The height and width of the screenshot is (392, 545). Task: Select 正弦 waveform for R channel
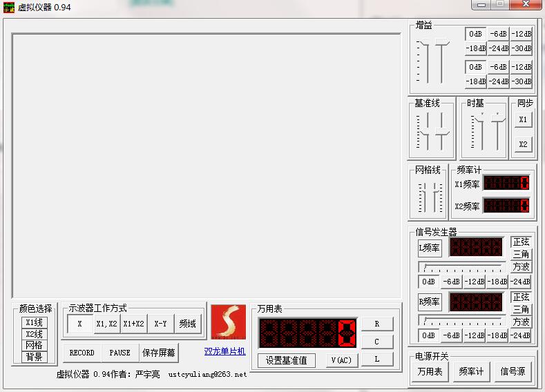pos(521,297)
